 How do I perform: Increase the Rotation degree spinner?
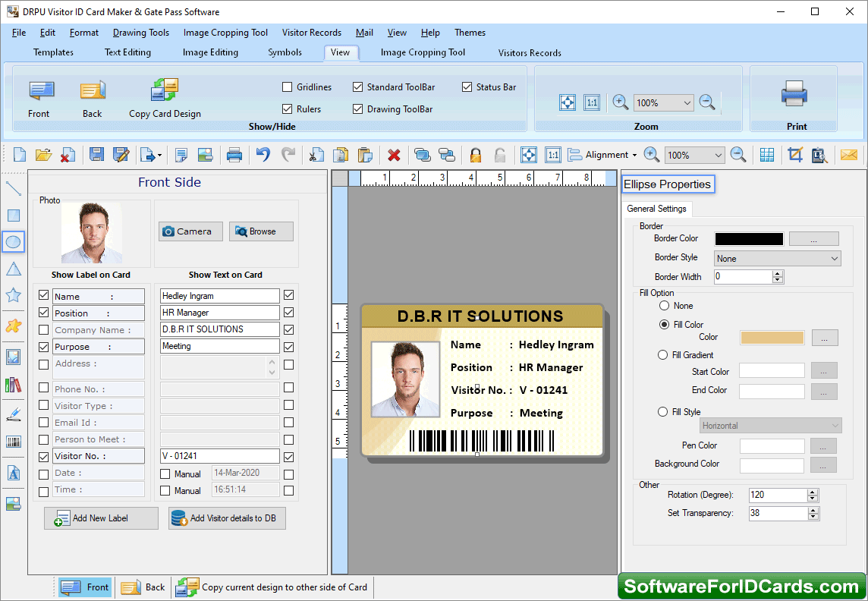coord(813,492)
